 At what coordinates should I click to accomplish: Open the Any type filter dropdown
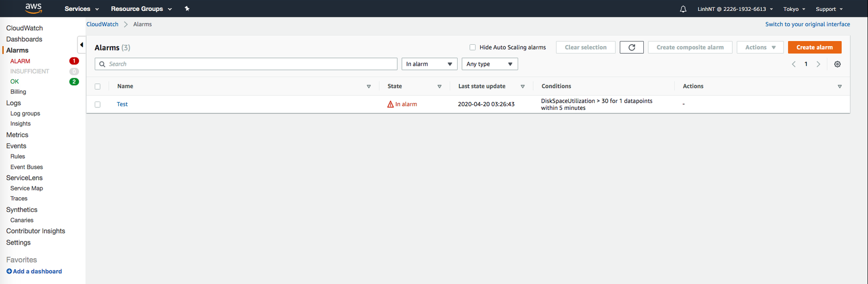pos(489,64)
